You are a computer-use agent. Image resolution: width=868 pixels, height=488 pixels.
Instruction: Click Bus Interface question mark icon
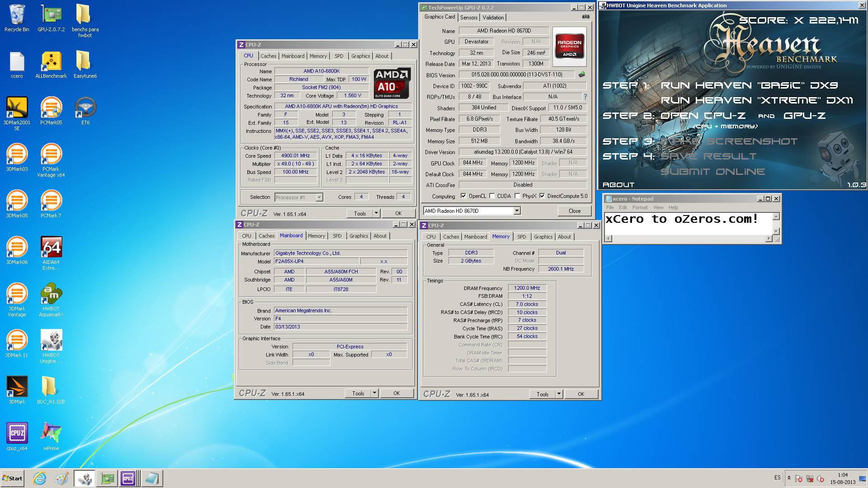click(x=585, y=97)
